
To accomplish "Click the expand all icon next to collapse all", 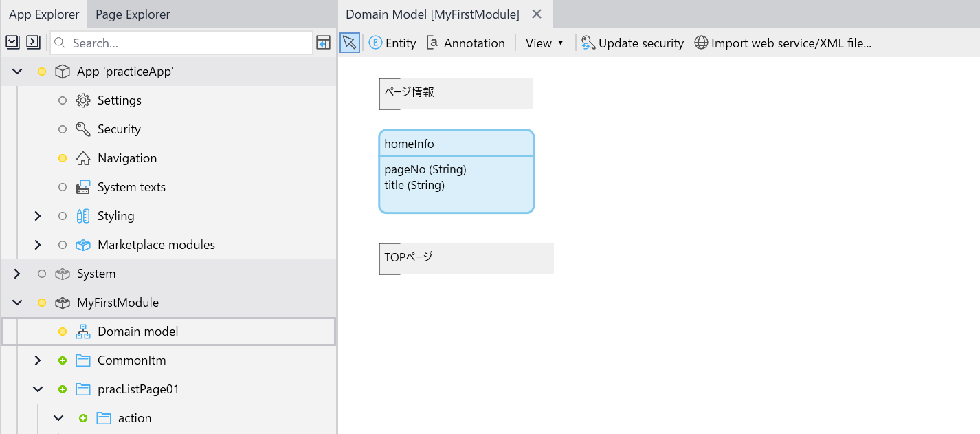I will coord(33,42).
